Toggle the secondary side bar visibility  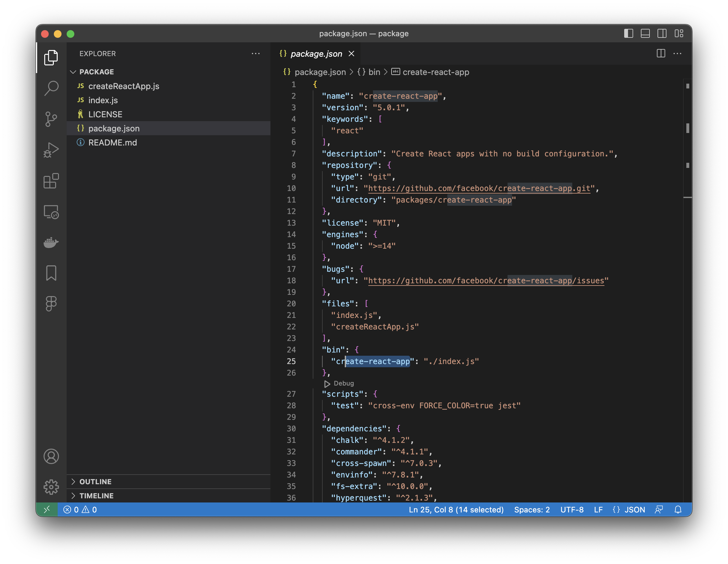click(x=662, y=34)
